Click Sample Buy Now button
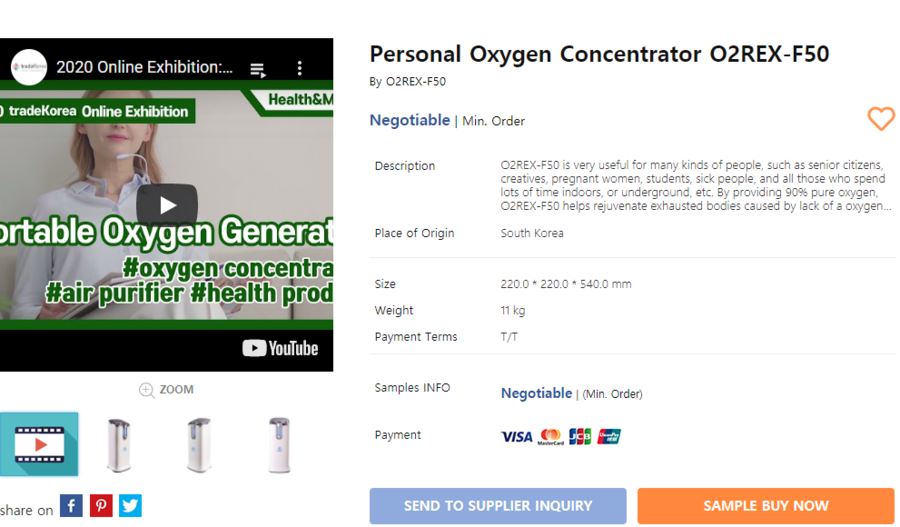Image resolution: width=900 pixels, height=527 pixels. click(765, 506)
